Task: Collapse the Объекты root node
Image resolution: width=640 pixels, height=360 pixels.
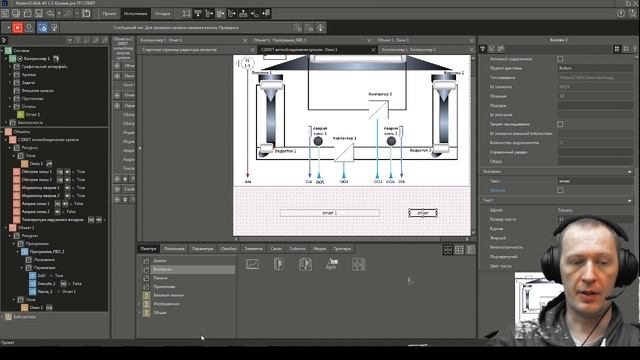Action: 2,132
